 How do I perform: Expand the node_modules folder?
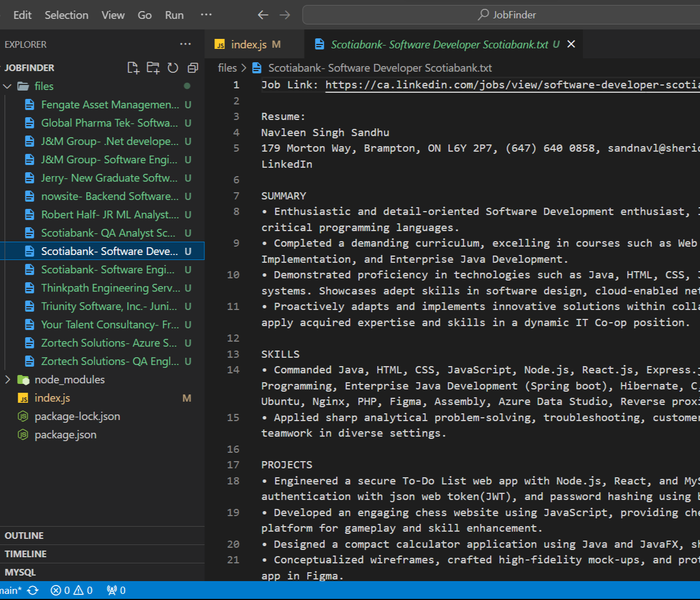[7, 379]
